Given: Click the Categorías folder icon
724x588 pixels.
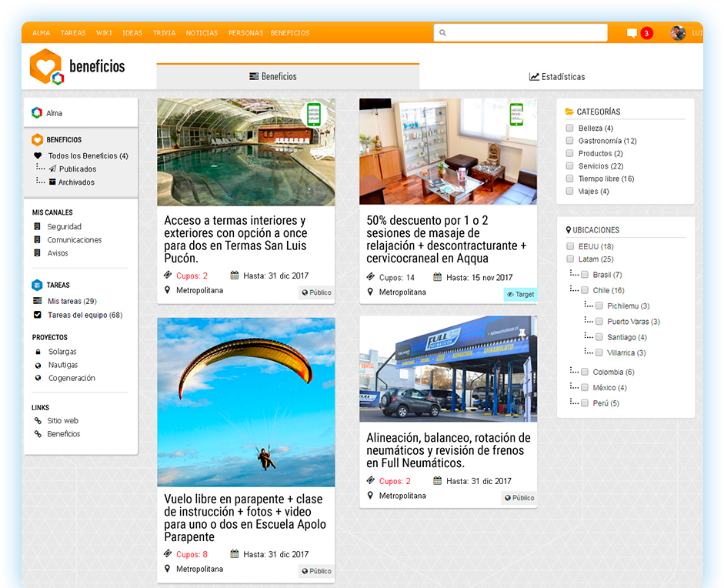Looking at the screenshot, I should (569, 112).
